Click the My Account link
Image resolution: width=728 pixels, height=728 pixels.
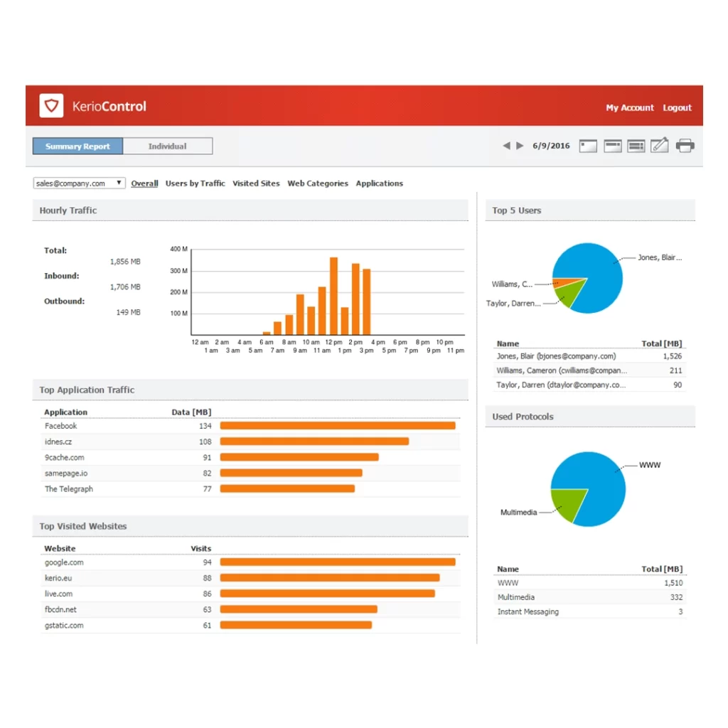click(629, 108)
